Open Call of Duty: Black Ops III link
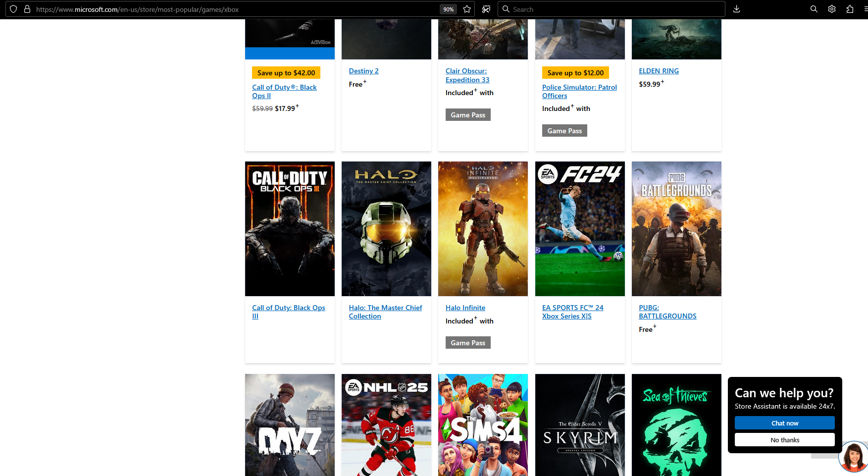Viewport: 868px width, 476px height. [x=289, y=312]
